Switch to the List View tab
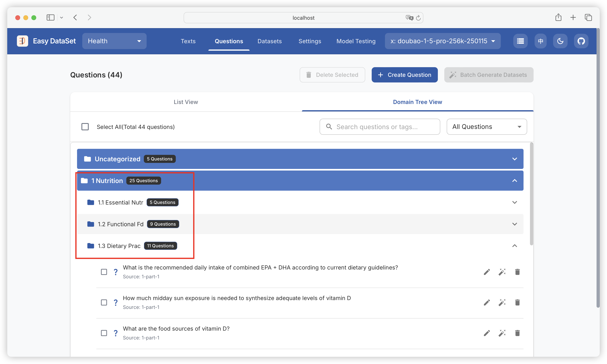The height and width of the screenshot is (364, 607). (186, 102)
